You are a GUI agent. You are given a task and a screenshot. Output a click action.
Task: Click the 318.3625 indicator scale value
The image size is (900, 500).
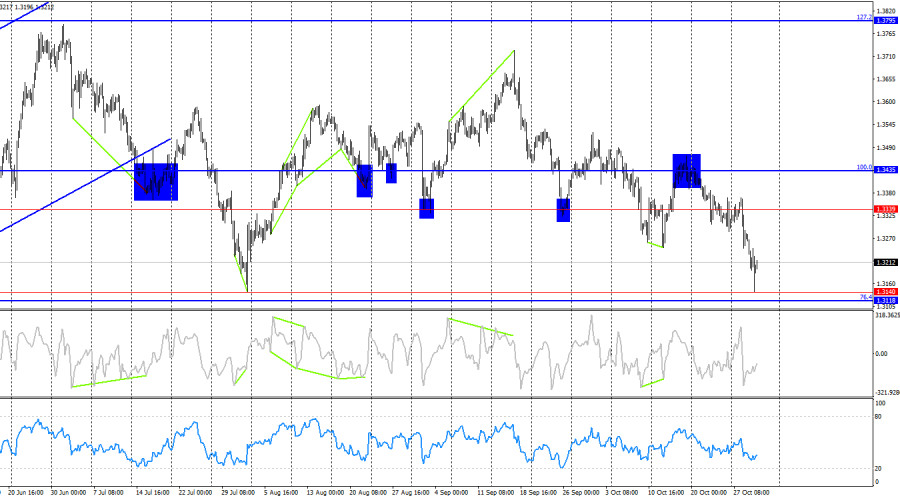coord(886,315)
